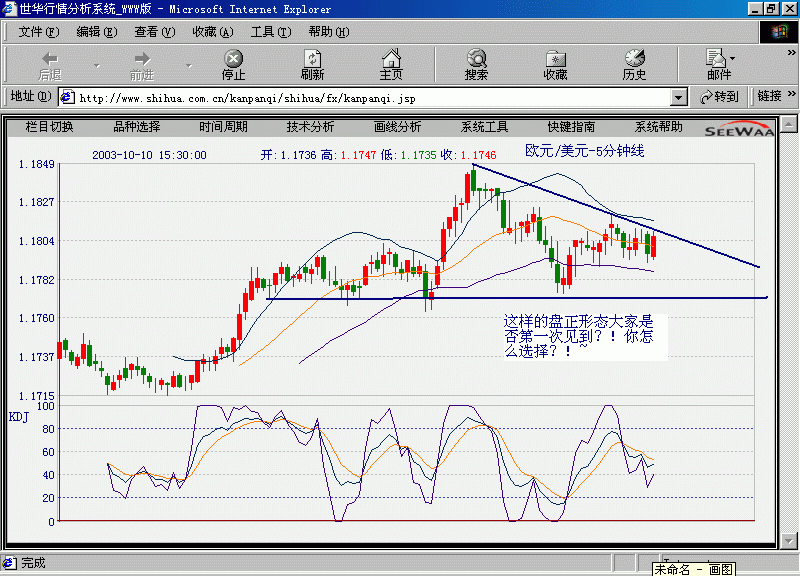Open the History (历史) icon
The width and height of the screenshot is (800, 576).
[634, 65]
